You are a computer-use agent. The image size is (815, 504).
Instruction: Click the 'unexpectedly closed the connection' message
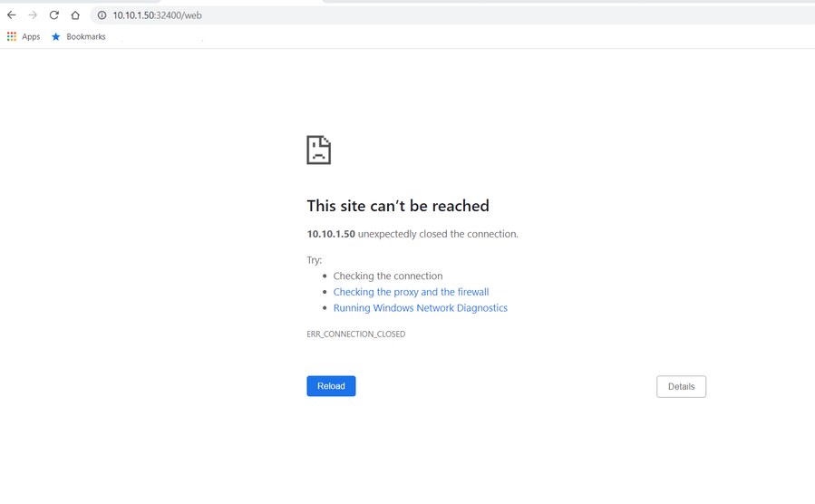438,234
